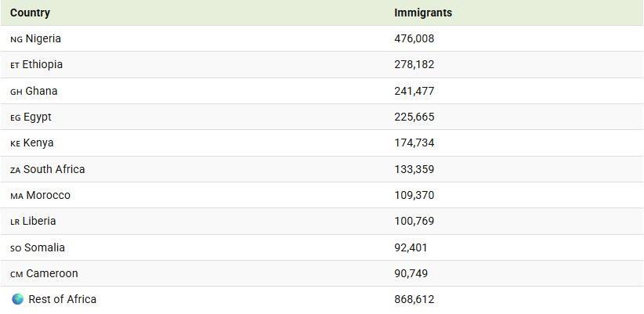Click the EG flag code icon
Image resolution: width=644 pixels, height=314 pixels.
[x=16, y=117]
